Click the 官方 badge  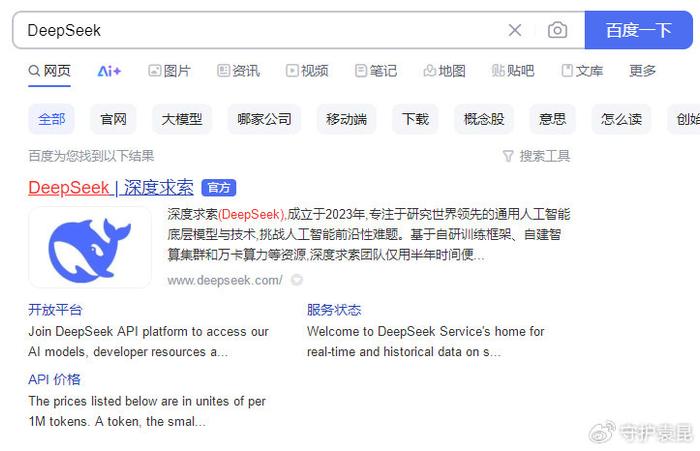click(219, 188)
